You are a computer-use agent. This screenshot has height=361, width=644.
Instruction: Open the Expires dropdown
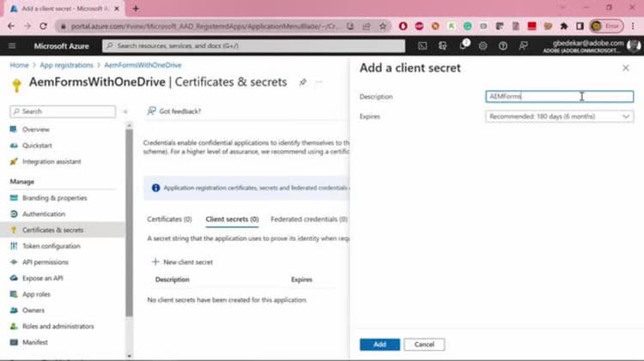pyautogui.click(x=559, y=117)
